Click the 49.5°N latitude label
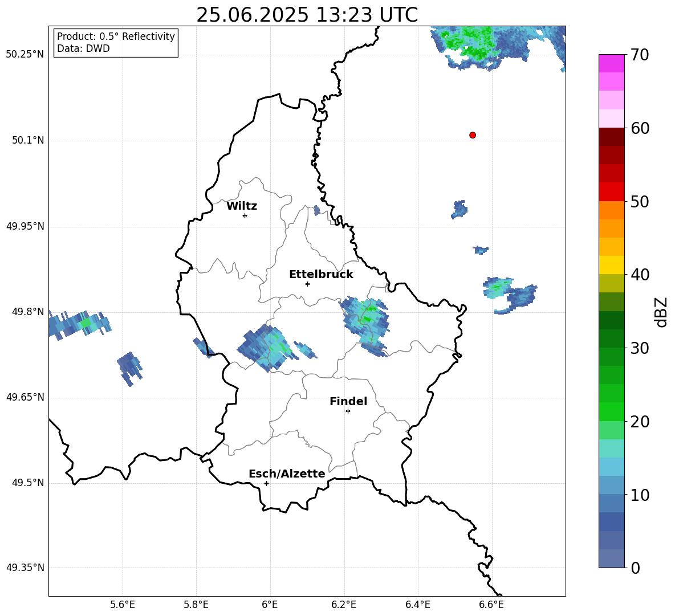 coord(27,483)
